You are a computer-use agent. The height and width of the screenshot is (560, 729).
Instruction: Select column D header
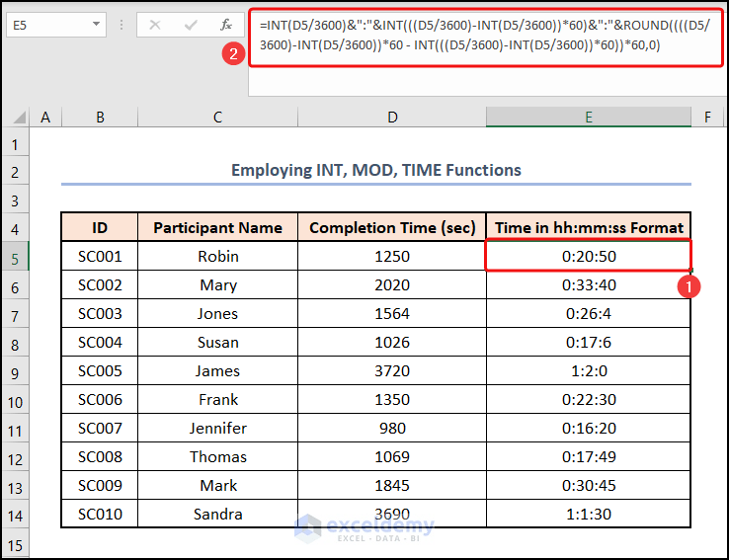point(392,118)
